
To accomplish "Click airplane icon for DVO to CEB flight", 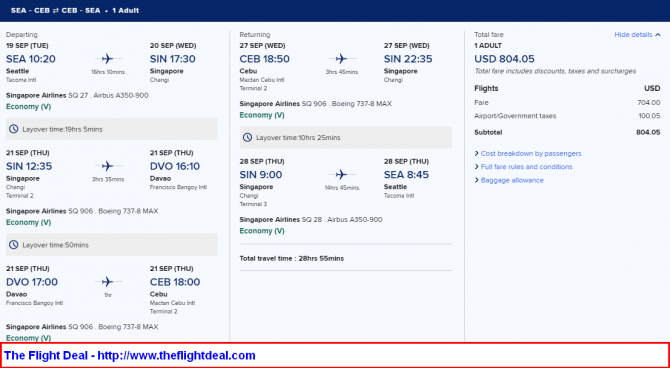I will pos(108,282).
